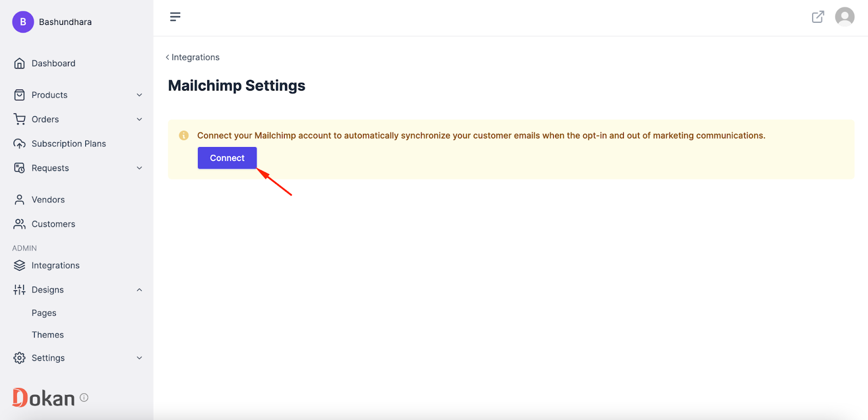Collapse the Designs submenu chevron
868x420 pixels.
139,290
